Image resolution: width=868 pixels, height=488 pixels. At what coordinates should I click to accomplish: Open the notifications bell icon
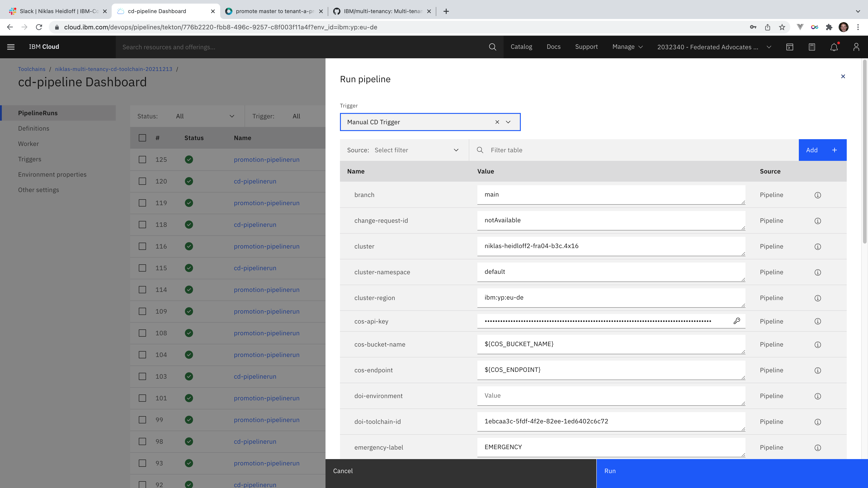pos(834,47)
